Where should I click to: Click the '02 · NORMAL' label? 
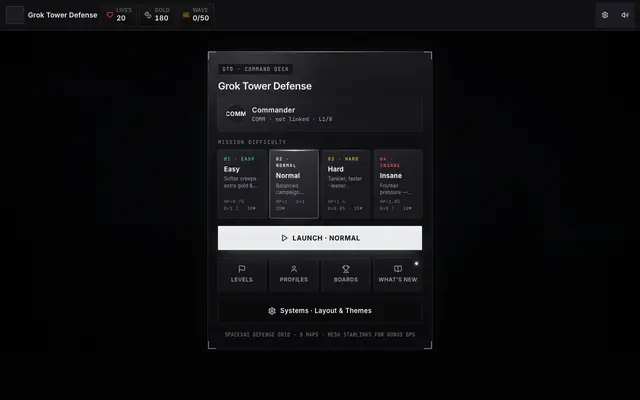tap(286, 162)
